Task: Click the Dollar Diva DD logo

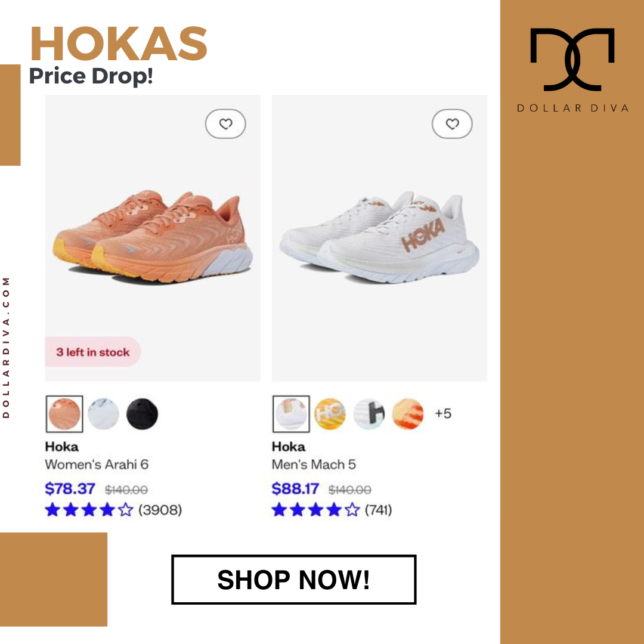Action: [572, 60]
